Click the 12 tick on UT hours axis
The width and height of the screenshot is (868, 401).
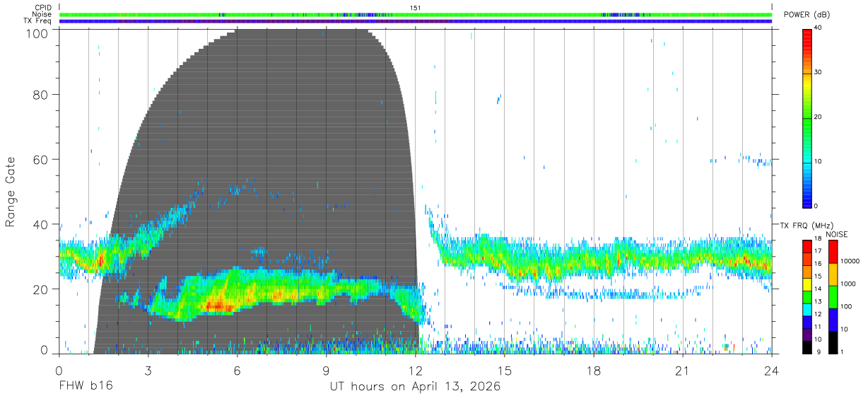click(416, 370)
